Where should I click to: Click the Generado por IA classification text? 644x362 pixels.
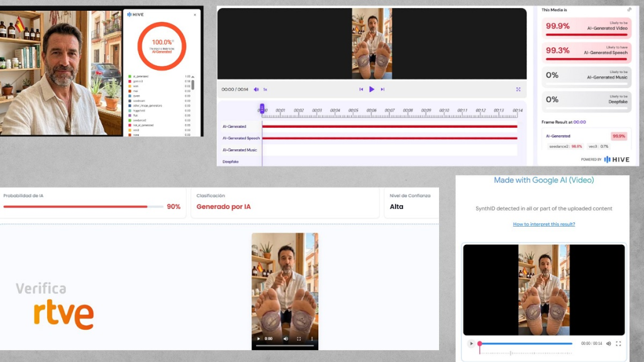click(x=223, y=207)
